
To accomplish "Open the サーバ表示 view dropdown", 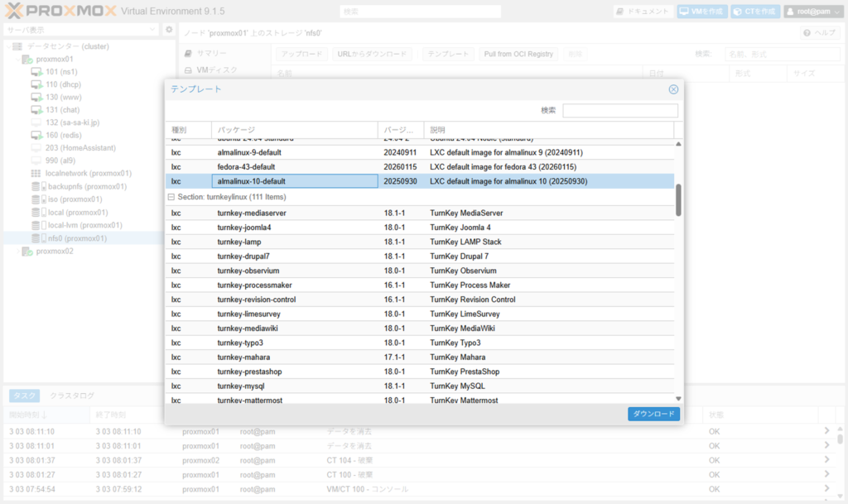I will (x=80, y=30).
